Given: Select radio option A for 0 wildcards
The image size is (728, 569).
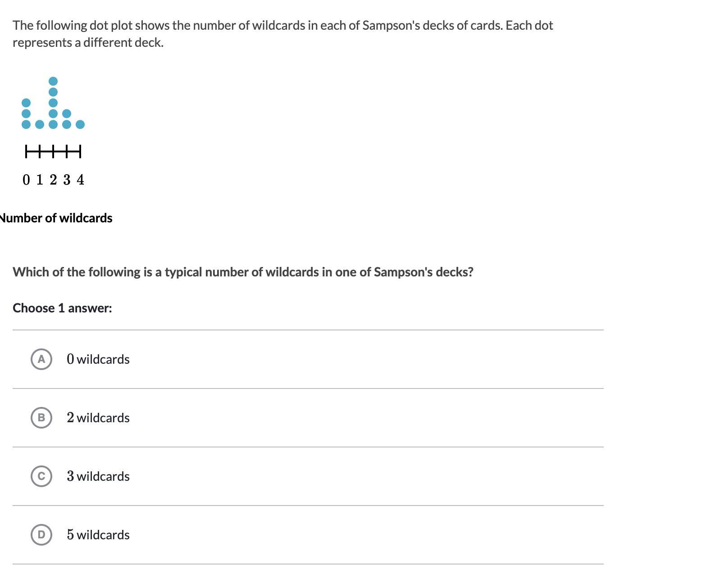Looking at the screenshot, I should coord(41,359).
